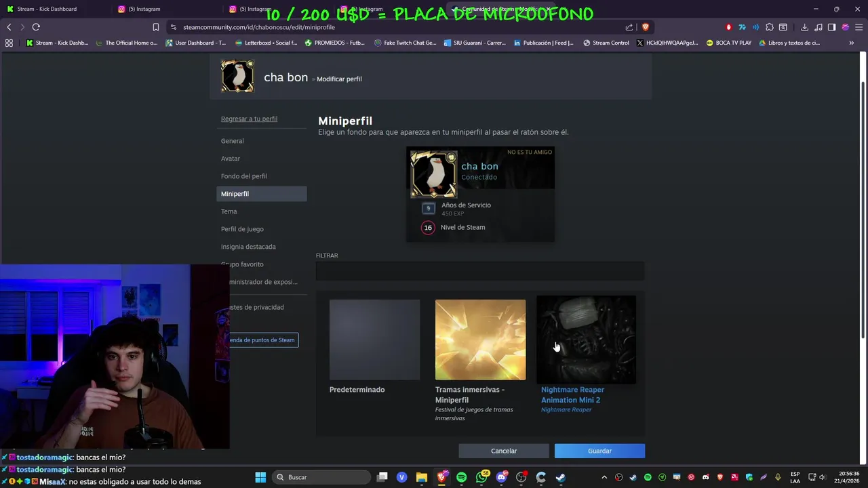Viewport: 868px width, 488px height.
Task: Click the Cancelar button
Action: click(504, 451)
